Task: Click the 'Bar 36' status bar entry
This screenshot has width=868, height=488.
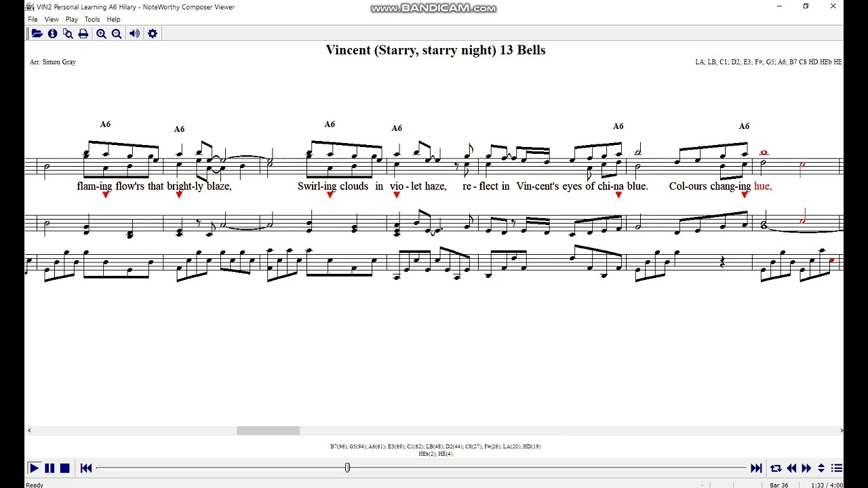Action: pos(779,485)
